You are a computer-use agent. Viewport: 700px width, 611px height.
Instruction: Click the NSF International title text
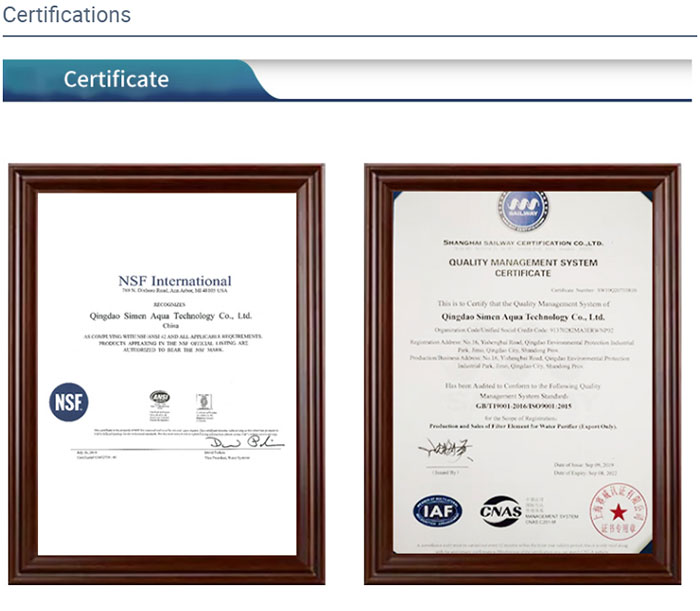175,281
